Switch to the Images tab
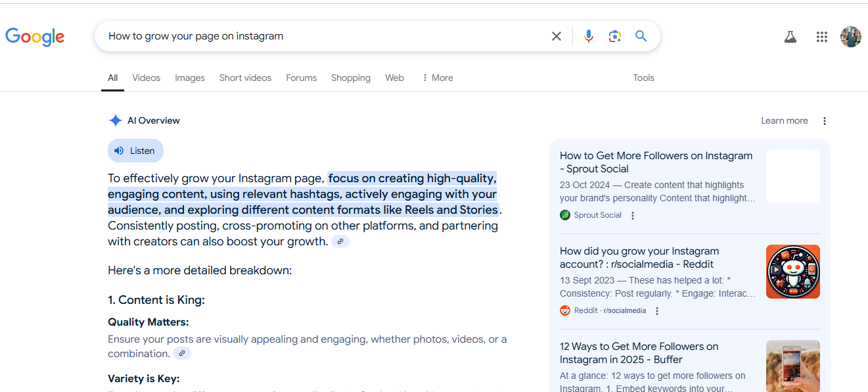This screenshot has width=868, height=392. point(190,78)
